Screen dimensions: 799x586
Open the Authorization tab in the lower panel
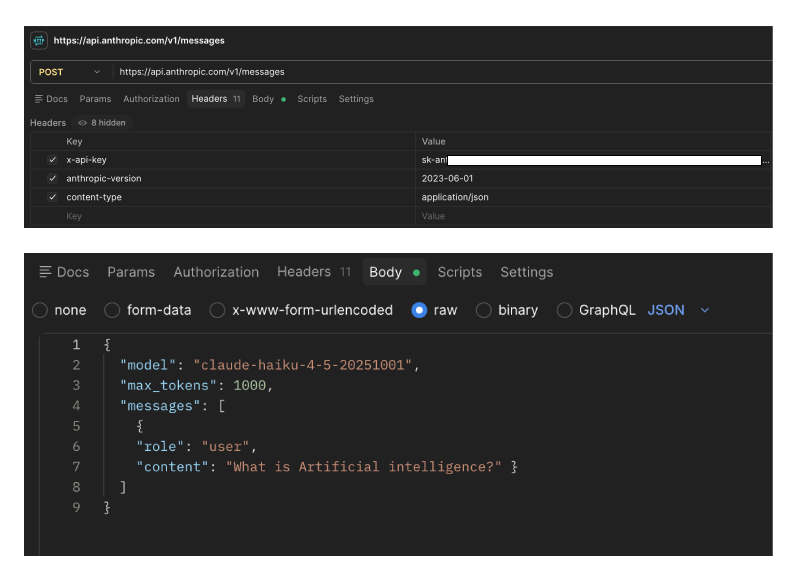point(216,272)
